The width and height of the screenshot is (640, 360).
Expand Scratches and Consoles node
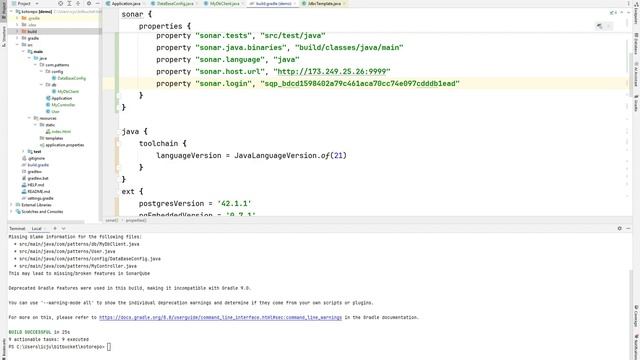[x=11, y=211]
